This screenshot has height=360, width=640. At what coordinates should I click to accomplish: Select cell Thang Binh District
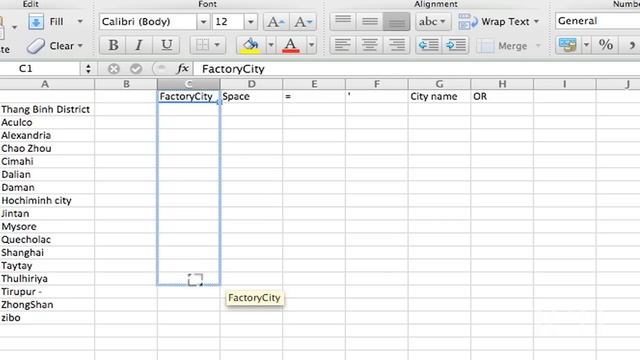(47, 109)
